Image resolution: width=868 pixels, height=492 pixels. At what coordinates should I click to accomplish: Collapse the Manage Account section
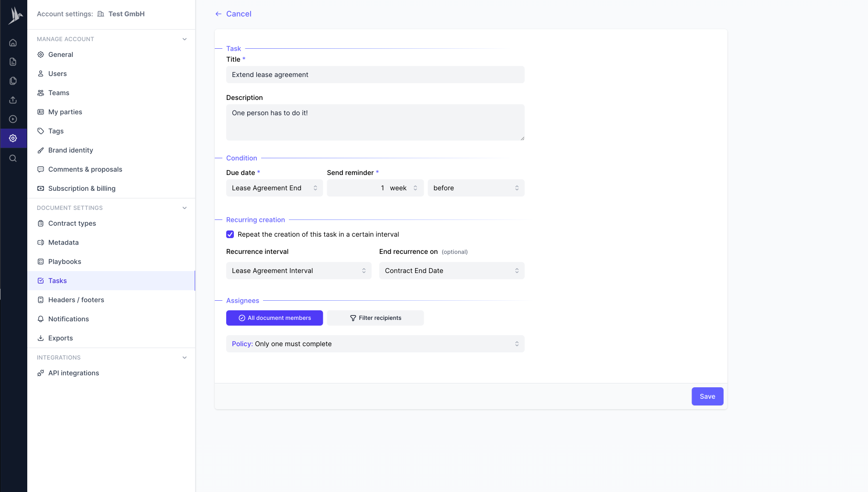185,39
